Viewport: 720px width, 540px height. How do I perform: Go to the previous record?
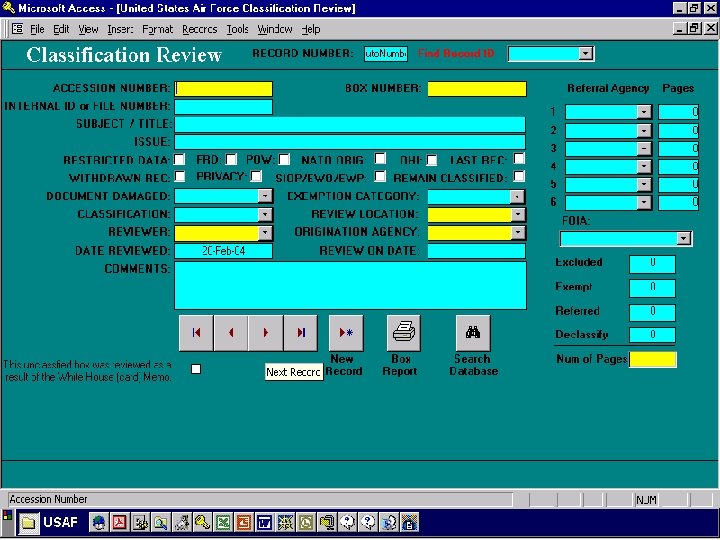(231, 333)
